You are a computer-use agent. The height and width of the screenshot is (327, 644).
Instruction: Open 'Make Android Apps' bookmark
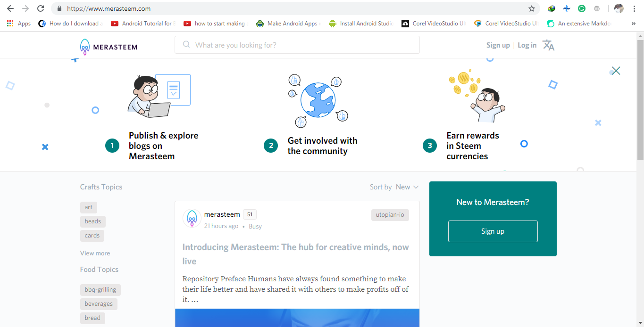[x=288, y=24]
